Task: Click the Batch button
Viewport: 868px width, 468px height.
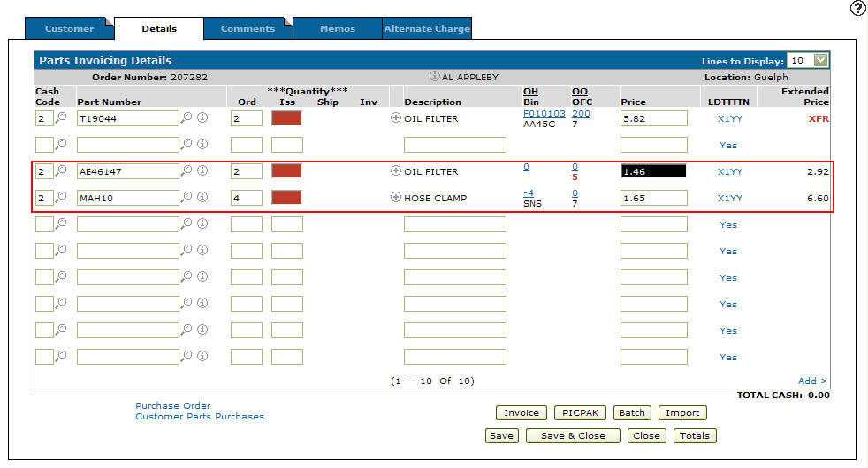Action: click(632, 412)
